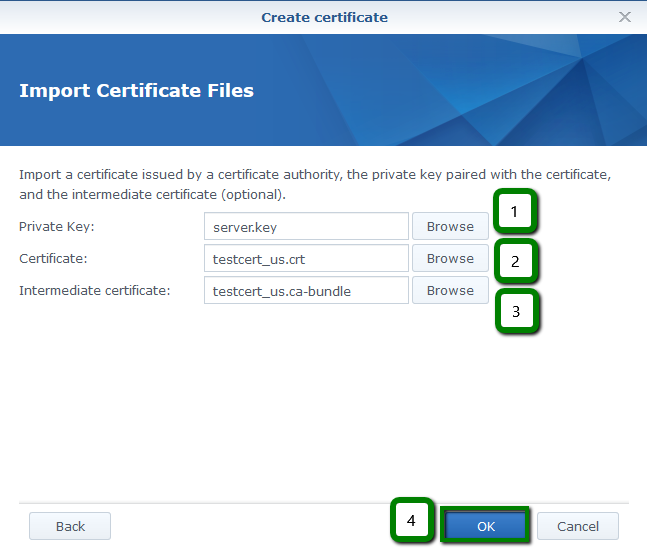Click the "Intermediate certificate:" label
The image size is (647, 548).
(x=95, y=291)
